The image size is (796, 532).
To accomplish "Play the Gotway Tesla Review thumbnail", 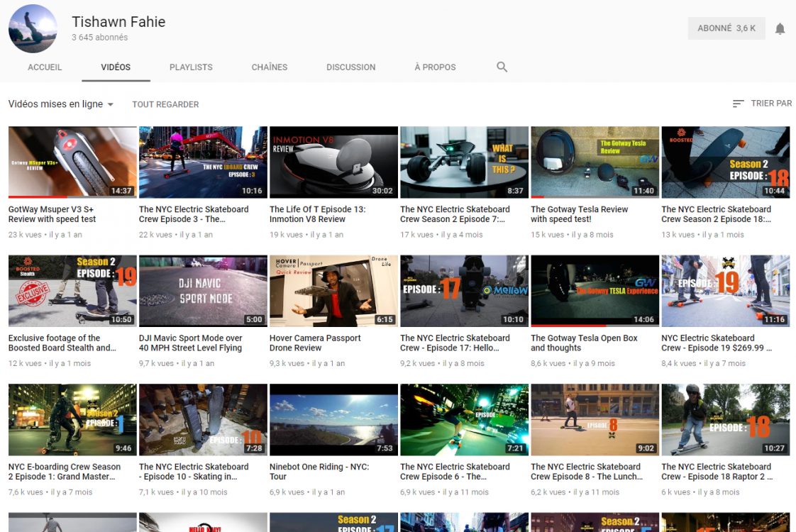I will coord(595,162).
